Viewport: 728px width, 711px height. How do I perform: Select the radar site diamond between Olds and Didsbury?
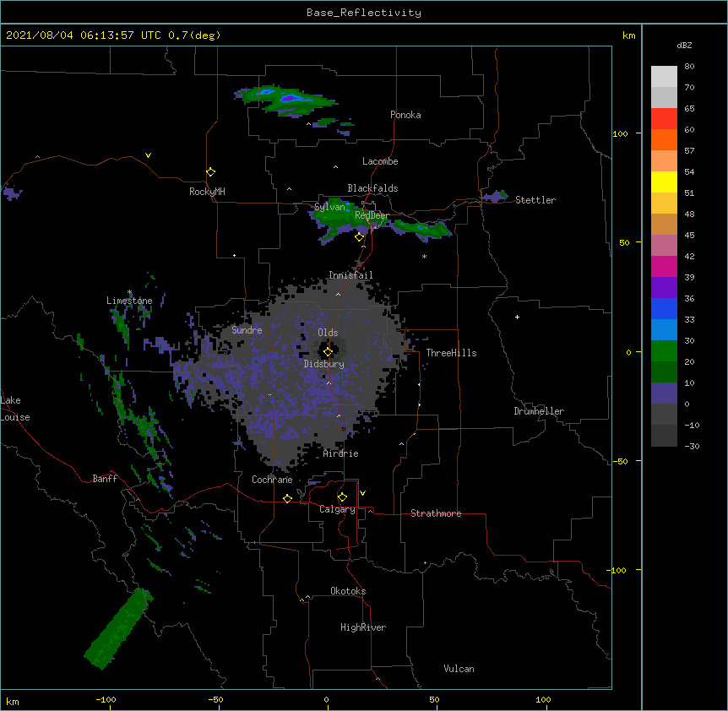(328, 352)
